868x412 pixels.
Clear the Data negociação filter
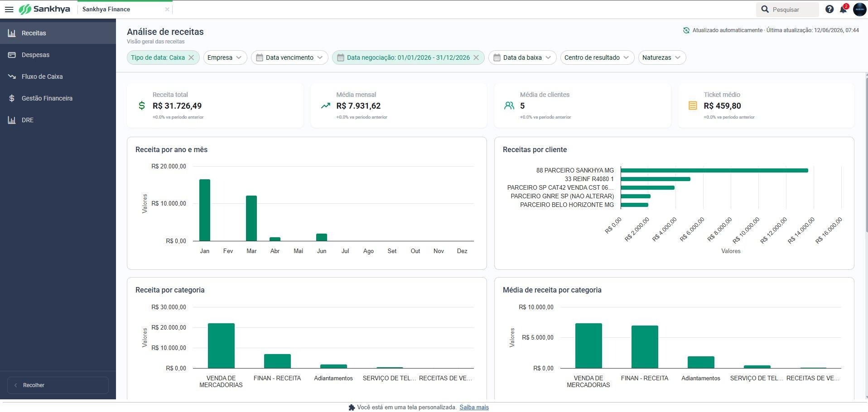[476, 57]
